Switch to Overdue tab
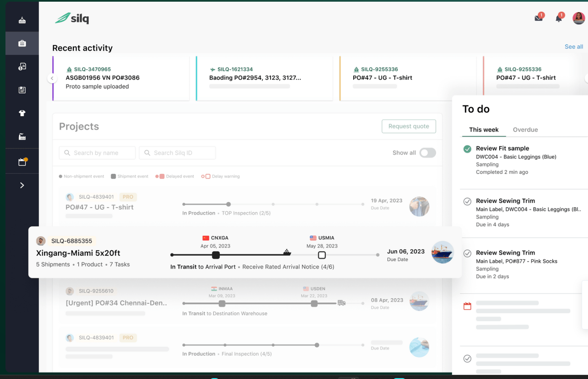The image size is (588, 379). pos(525,130)
